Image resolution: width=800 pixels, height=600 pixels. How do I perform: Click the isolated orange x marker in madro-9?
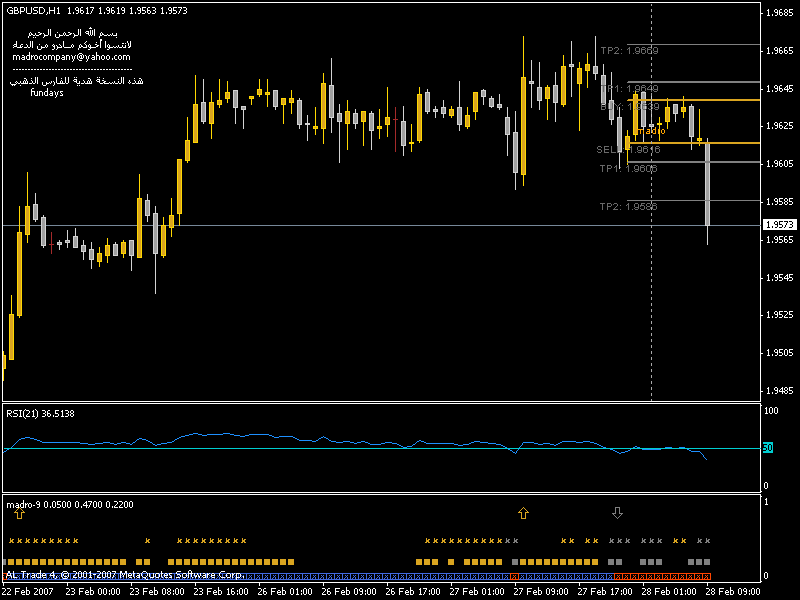(147, 540)
